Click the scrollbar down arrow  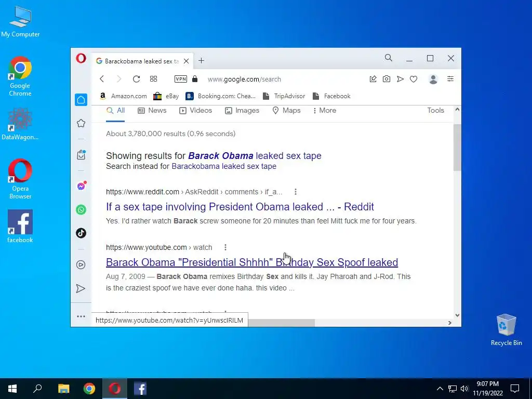click(457, 315)
